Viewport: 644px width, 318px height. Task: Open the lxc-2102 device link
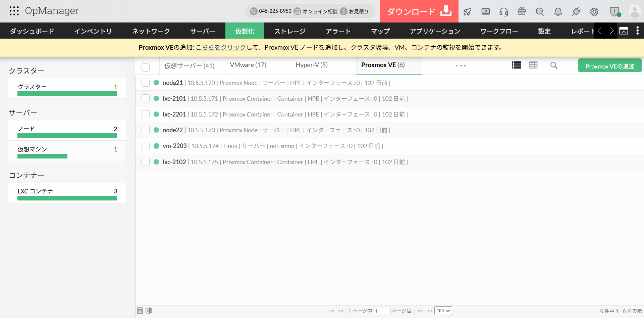174,162
